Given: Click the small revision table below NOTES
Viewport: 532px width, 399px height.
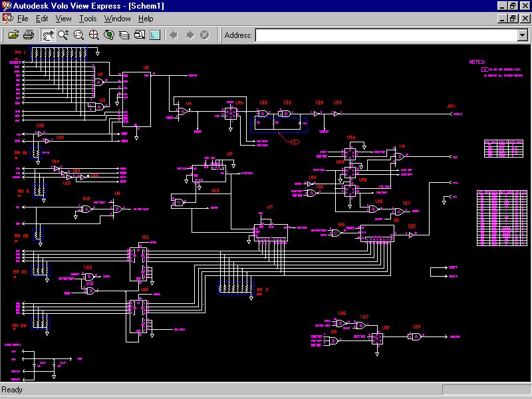Looking at the screenshot, I should coord(503,148).
